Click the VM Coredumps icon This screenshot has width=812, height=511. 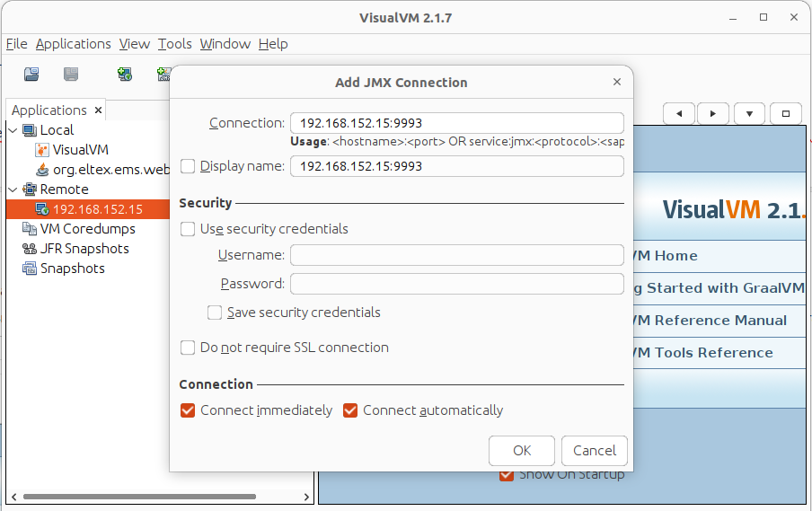tap(30, 229)
